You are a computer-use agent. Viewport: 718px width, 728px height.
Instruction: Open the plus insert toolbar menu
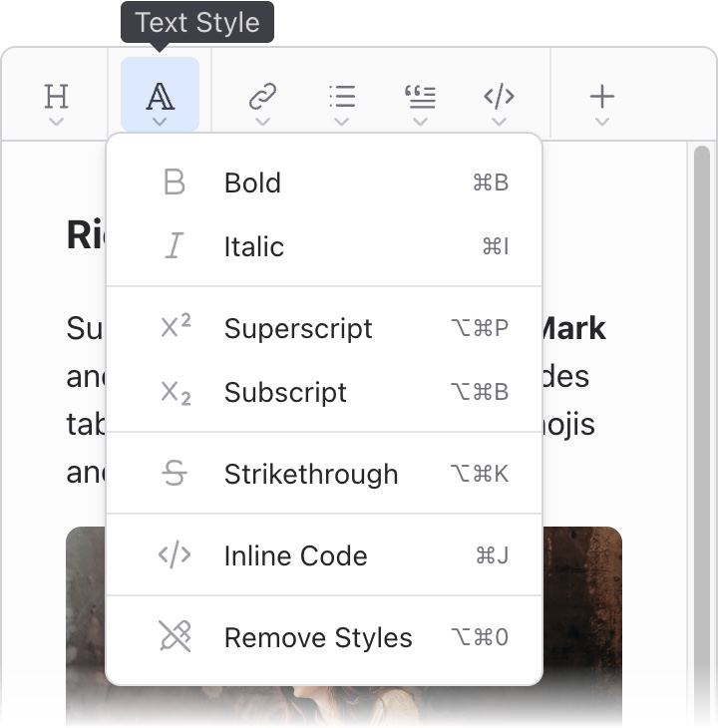(602, 97)
